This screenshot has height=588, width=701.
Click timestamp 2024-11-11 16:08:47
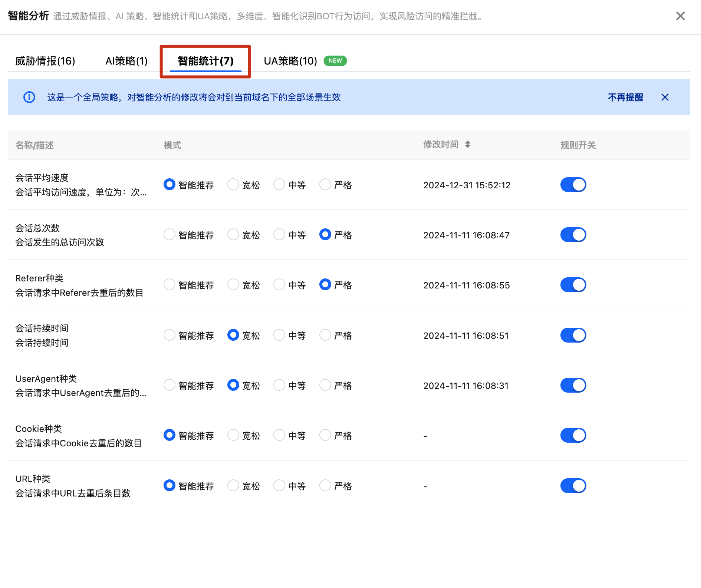[467, 235]
